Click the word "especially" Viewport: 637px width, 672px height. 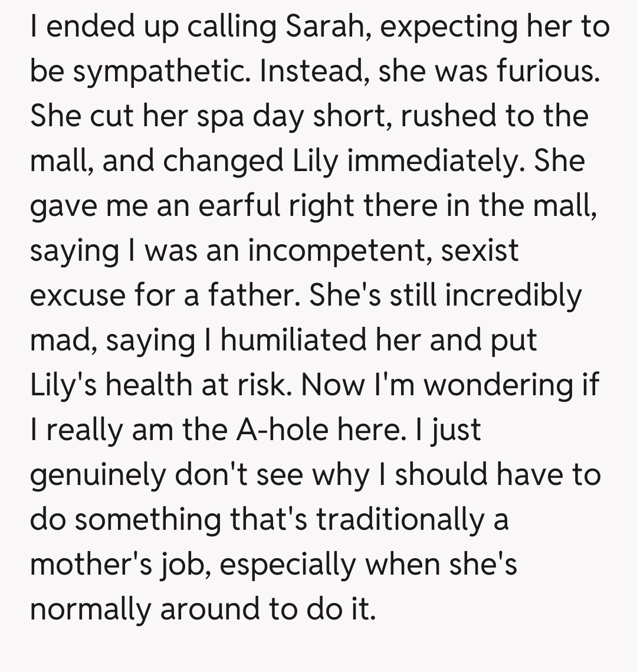click(288, 565)
